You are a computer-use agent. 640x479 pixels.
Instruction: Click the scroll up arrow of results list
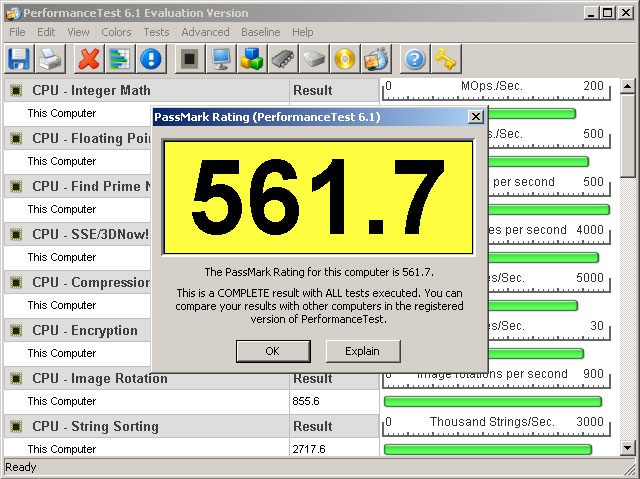point(628,86)
